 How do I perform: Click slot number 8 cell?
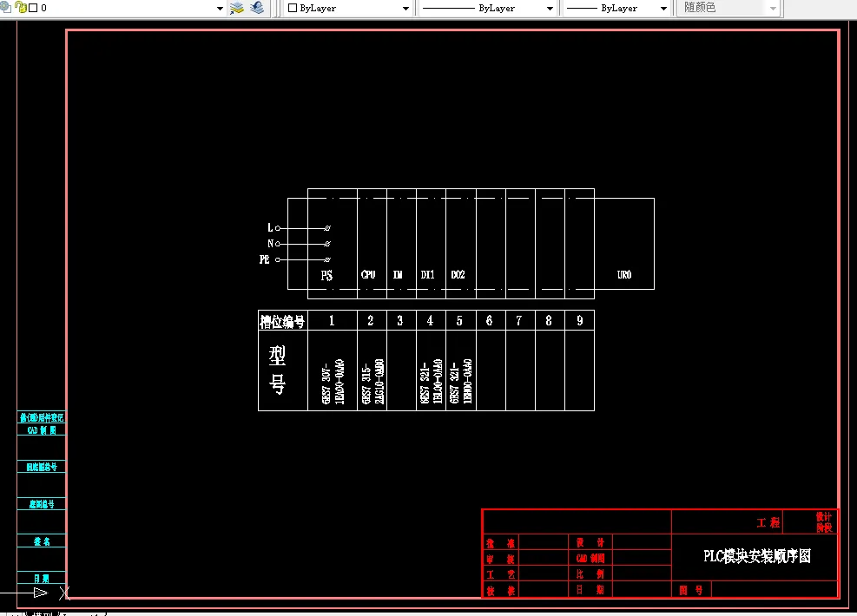point(549,320)
